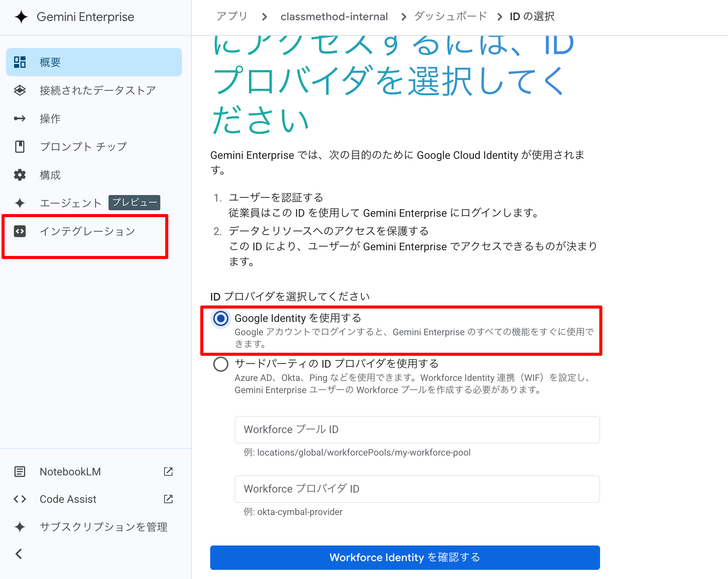
Task: Click the プロンプト チップ bookmark icon
Action: [x=20, y=147]
